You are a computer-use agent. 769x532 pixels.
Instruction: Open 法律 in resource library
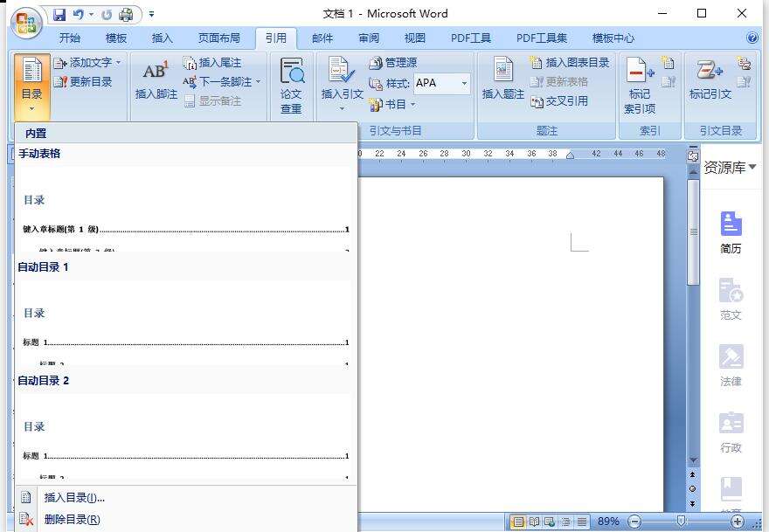[x=731, y=365]
